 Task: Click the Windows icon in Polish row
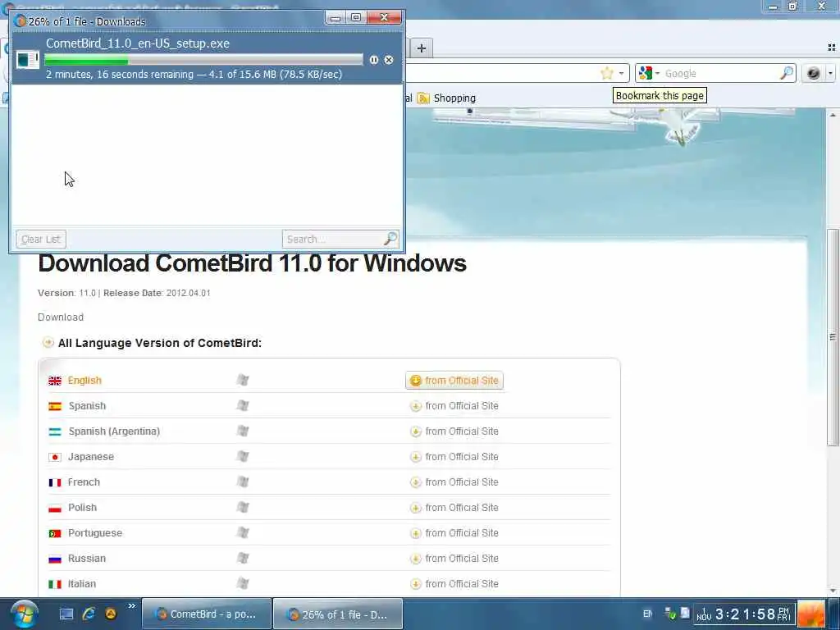(243, 507)
